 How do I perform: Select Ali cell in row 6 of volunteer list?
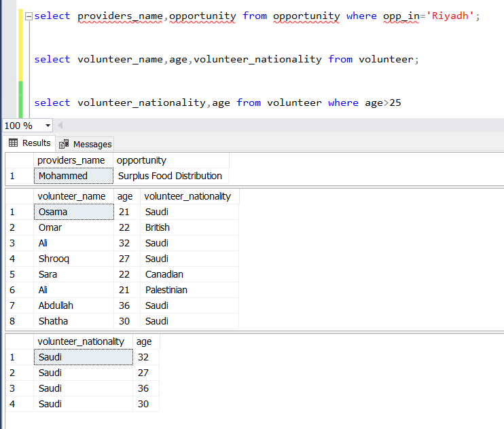(74, 291)
